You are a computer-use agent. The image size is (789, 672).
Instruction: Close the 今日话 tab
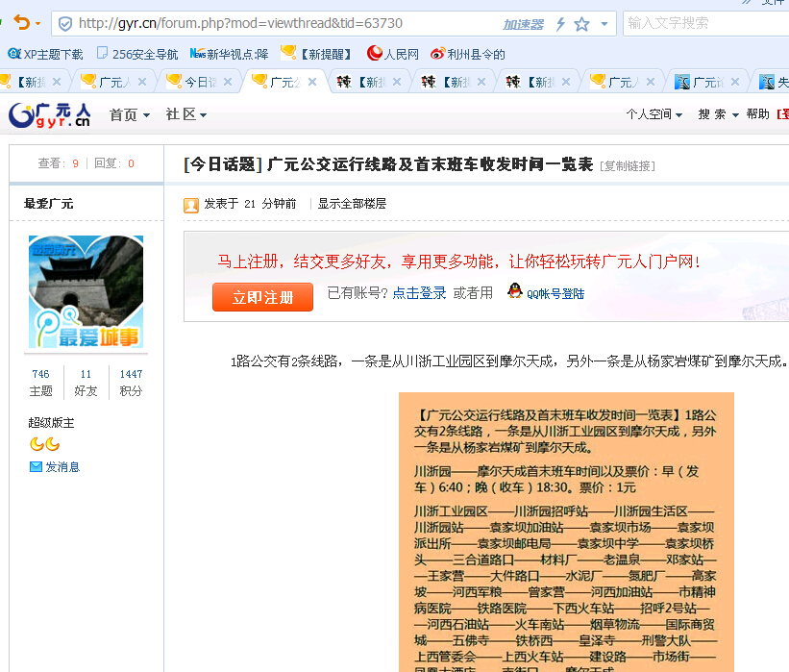coord(228,82)
